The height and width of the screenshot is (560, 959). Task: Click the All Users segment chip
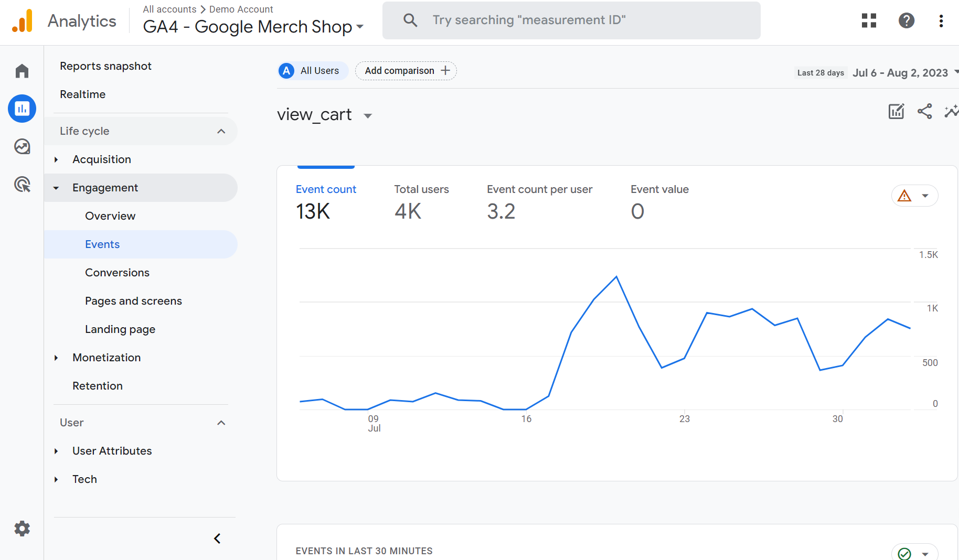point(313,71)
